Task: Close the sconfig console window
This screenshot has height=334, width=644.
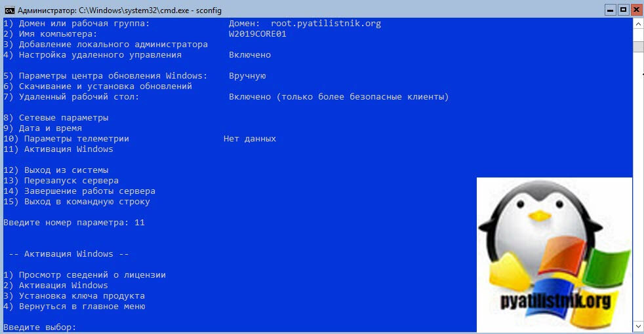Action: pyautogui.click(x=636, y=9)
